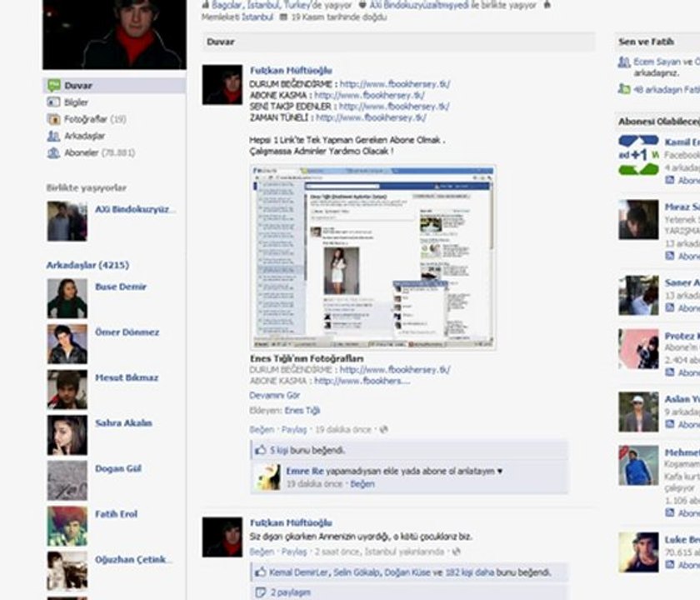View 2 paylaşım shares

click(291, 592)
